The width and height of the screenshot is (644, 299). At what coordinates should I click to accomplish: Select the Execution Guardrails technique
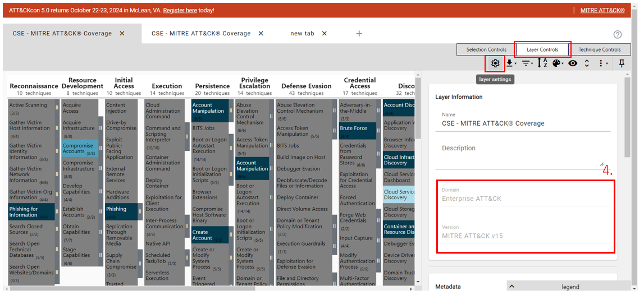pyautogui.click(x=304, y=246)
